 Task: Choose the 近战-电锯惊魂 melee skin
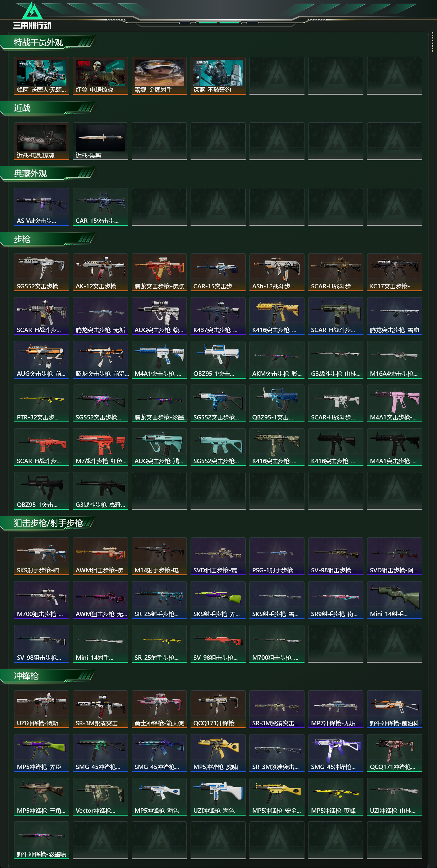[41, 141]
